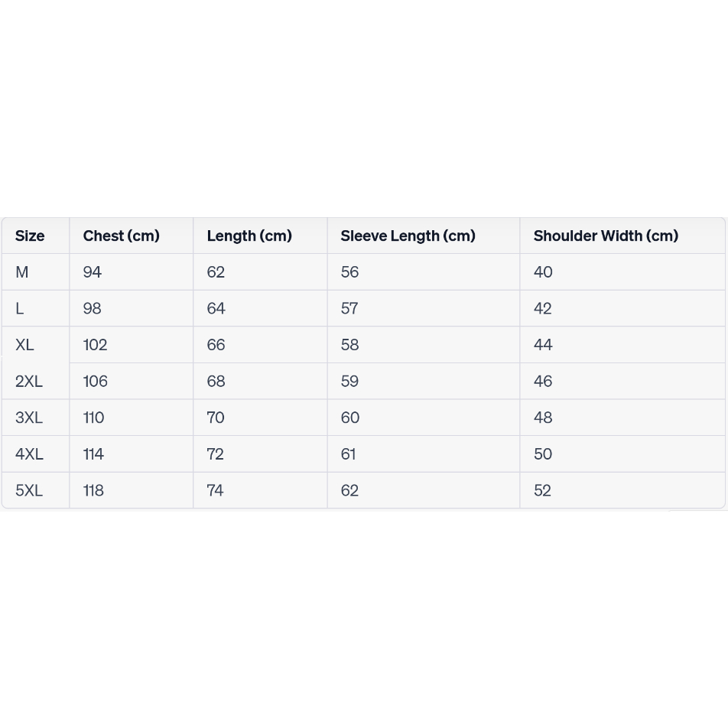Click sleeve length value 61
The image size is (728, 728).
(x=348, y=453)
